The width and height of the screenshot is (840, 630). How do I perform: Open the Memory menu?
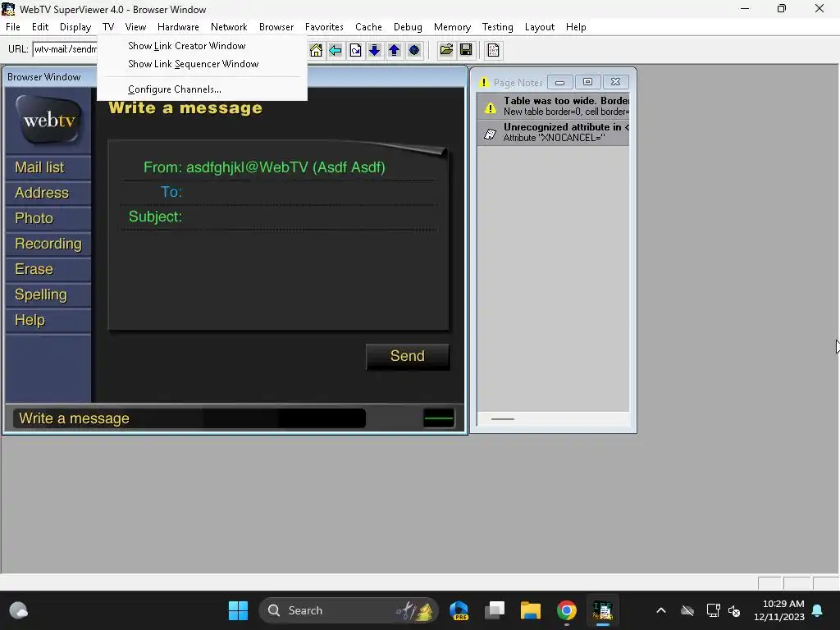click(452, 27)
